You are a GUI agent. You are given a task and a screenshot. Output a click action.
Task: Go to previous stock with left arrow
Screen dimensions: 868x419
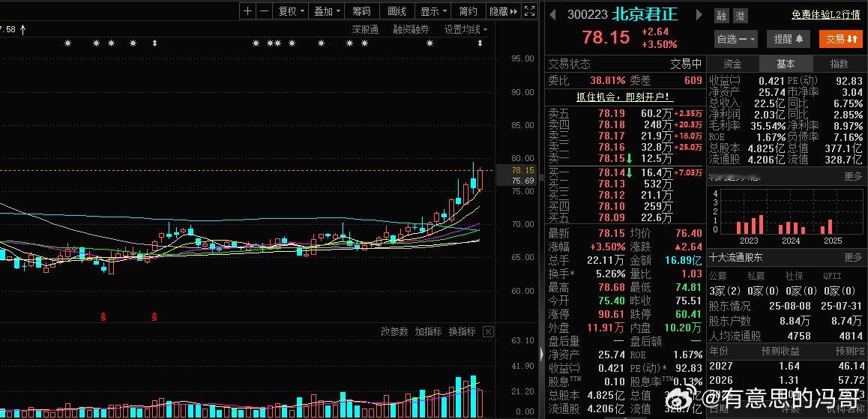pos(552,14)
